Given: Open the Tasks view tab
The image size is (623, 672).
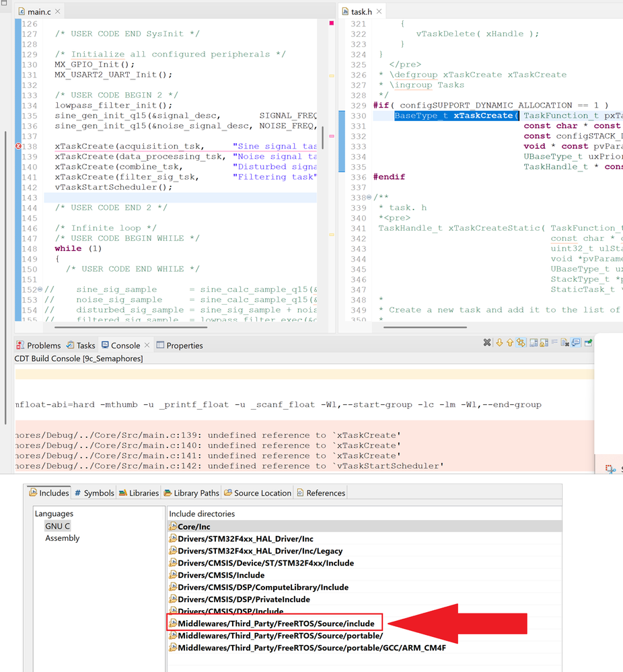Looking at the screenshot, I should pyautogui.click(x=81, y=345).
